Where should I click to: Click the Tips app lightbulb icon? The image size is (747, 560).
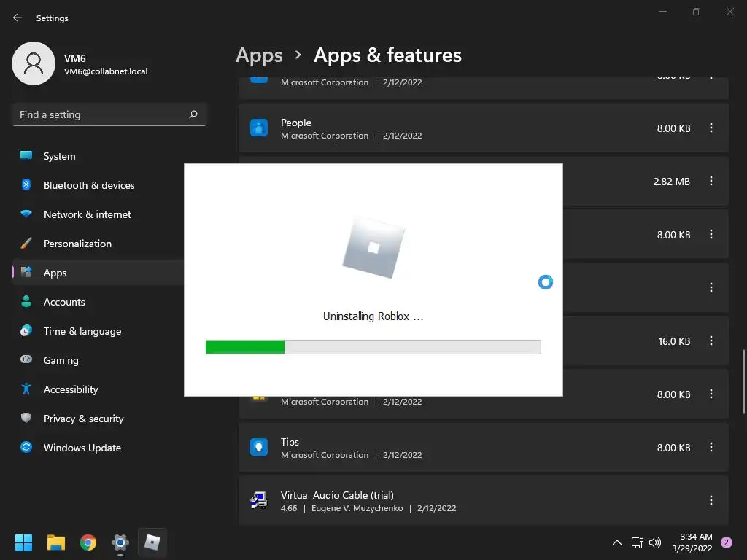tap(259, 447)
